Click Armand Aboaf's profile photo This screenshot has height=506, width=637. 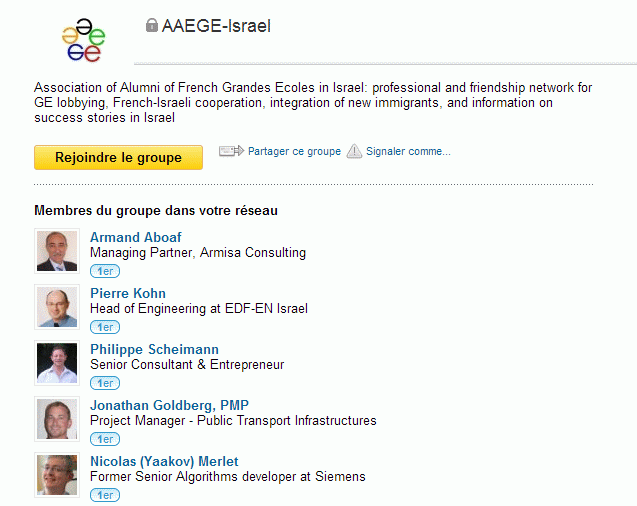(x=57, y=251)
